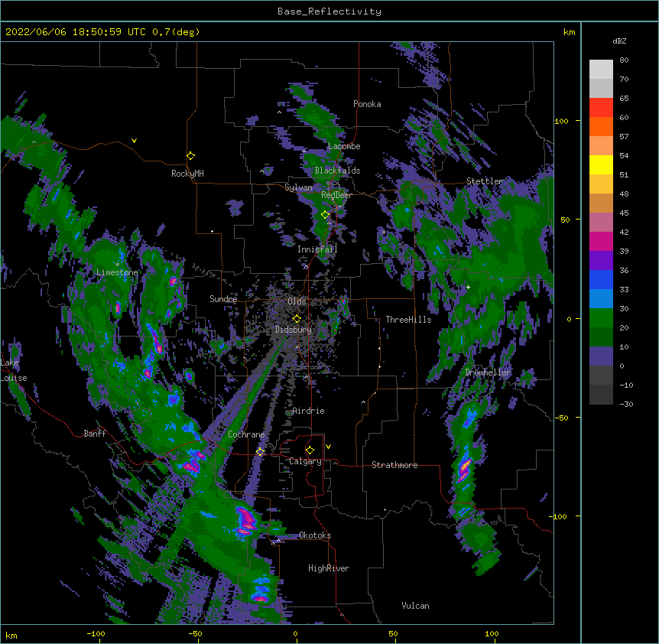Screen dimensions: 659x644
Task: Click the -30 value on the dBZ scale
Action: click(x=626, y=405)
